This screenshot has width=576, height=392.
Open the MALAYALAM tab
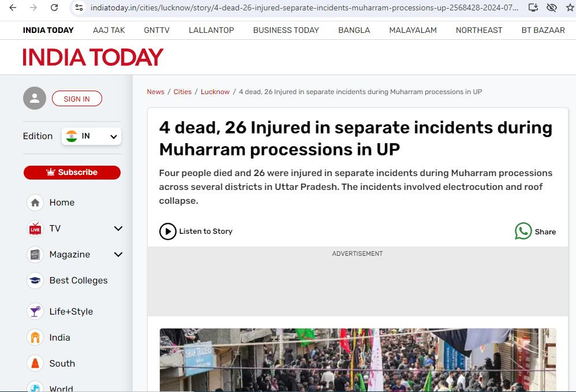413,30
